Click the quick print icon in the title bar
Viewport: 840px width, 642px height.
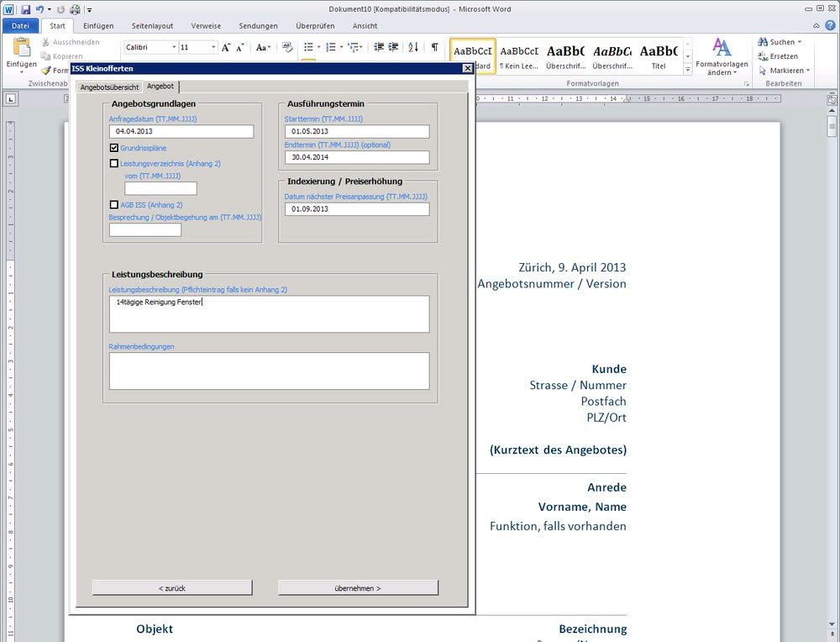click(75, 9)
